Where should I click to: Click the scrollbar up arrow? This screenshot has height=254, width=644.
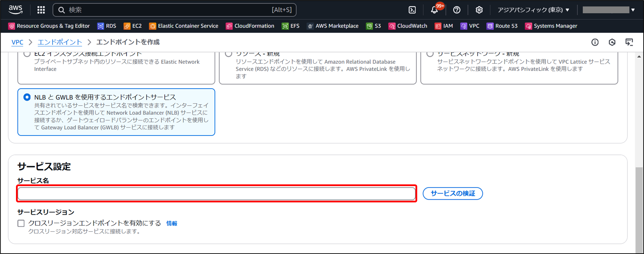(x=639, y=56)
